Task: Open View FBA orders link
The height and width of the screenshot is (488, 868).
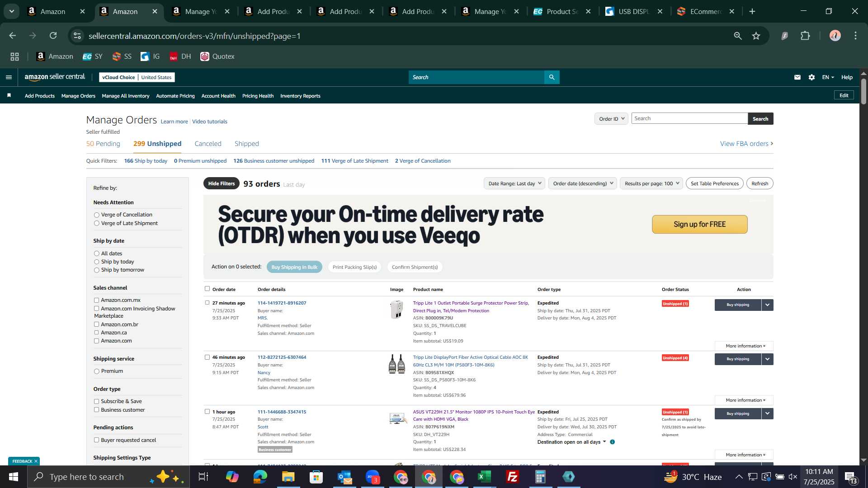Action: (x=747, y=144)
